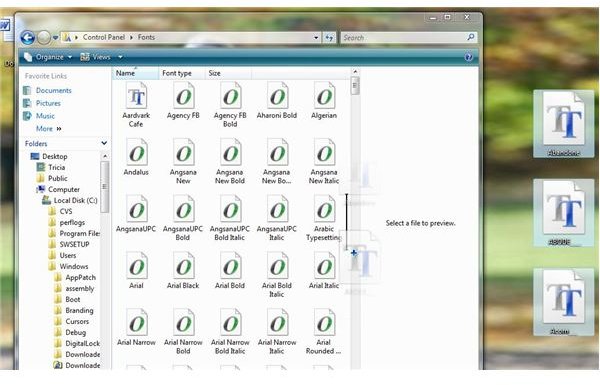Image resolution: width=600 pixels, height=385 pixels.
Task: Select the Agency FB font file
Action: 183,96
